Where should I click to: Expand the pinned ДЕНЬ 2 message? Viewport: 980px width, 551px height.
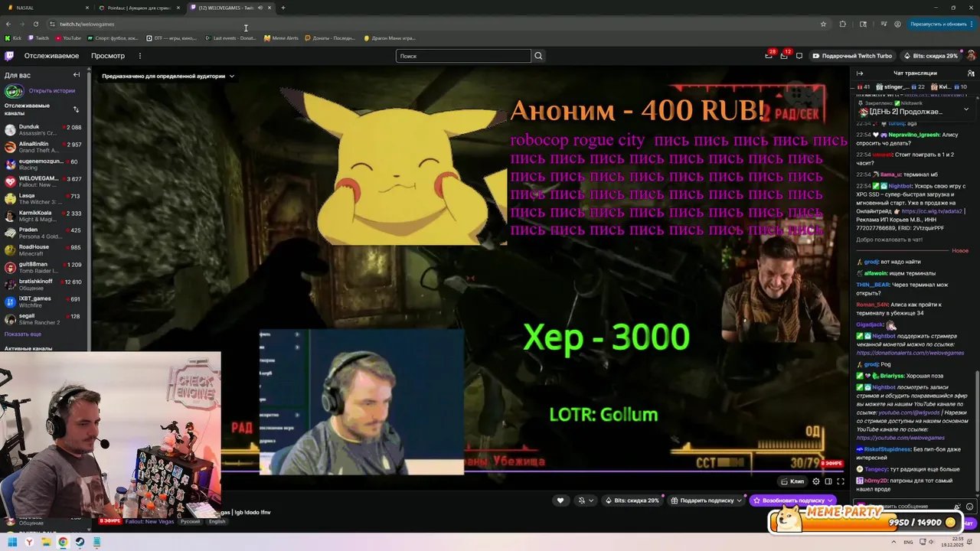(966, 109)
